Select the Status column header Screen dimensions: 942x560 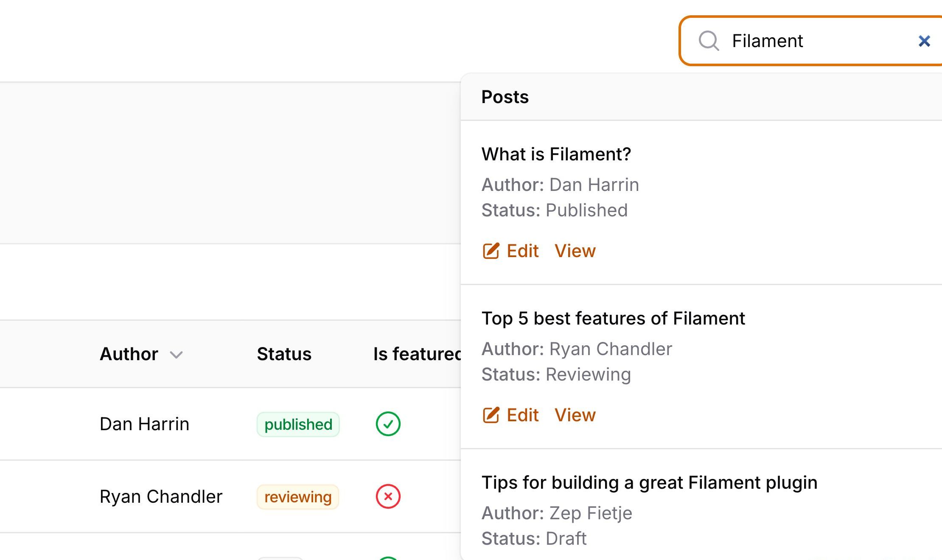284,354
